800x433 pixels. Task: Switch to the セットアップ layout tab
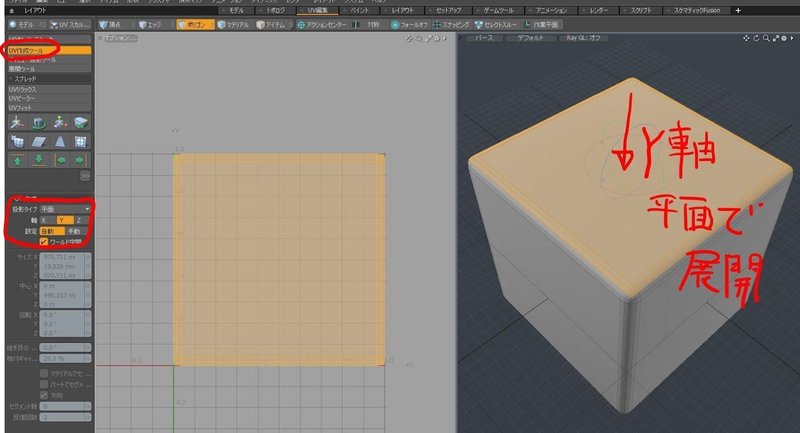pos(448,10)
